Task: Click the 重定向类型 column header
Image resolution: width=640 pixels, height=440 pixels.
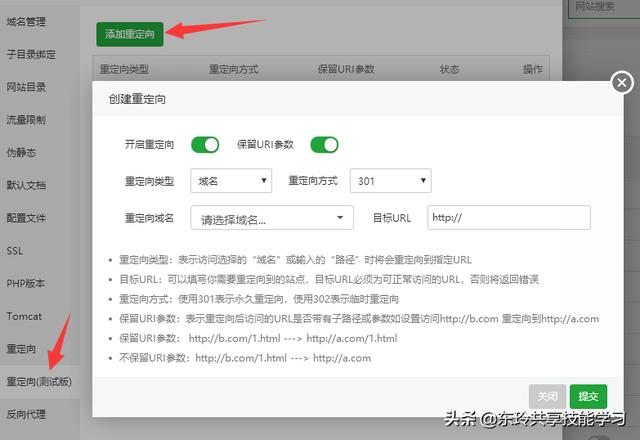Action: pos(124,69)
